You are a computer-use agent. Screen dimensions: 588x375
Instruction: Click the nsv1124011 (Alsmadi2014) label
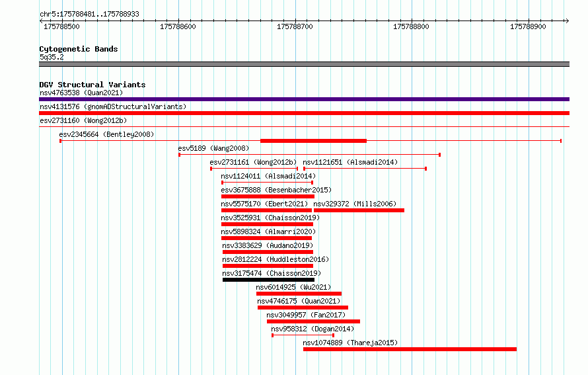(268, 176)
